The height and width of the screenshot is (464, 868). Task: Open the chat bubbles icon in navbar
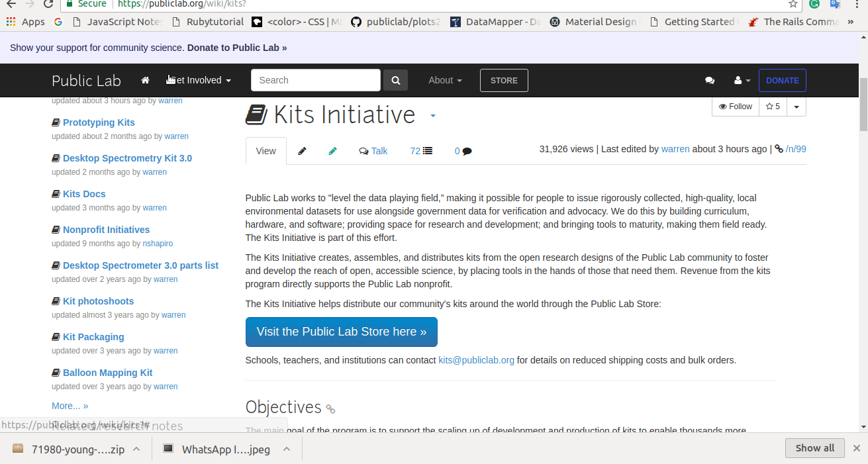coord(710,80)
